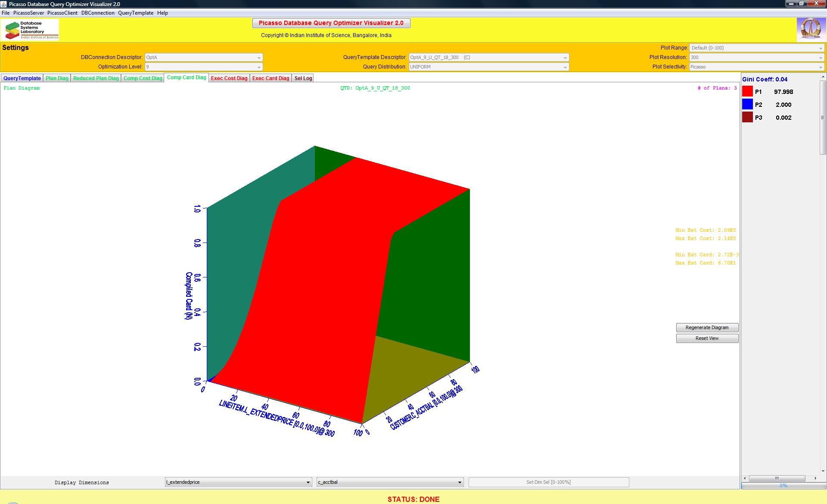The height and width of the screenshot is (504, 827).
Task: Click the Java application icon in title bar
Action: pos(4,4)
